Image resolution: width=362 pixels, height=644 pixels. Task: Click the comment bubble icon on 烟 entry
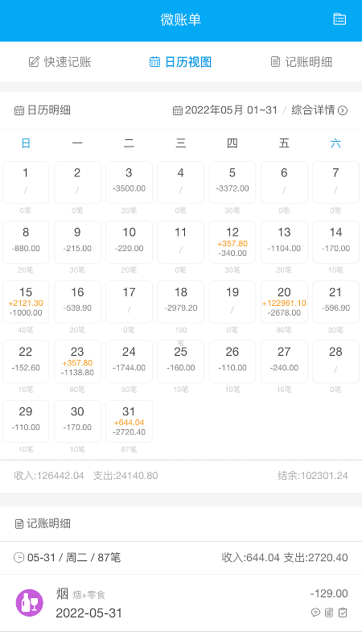click(315, 613)
